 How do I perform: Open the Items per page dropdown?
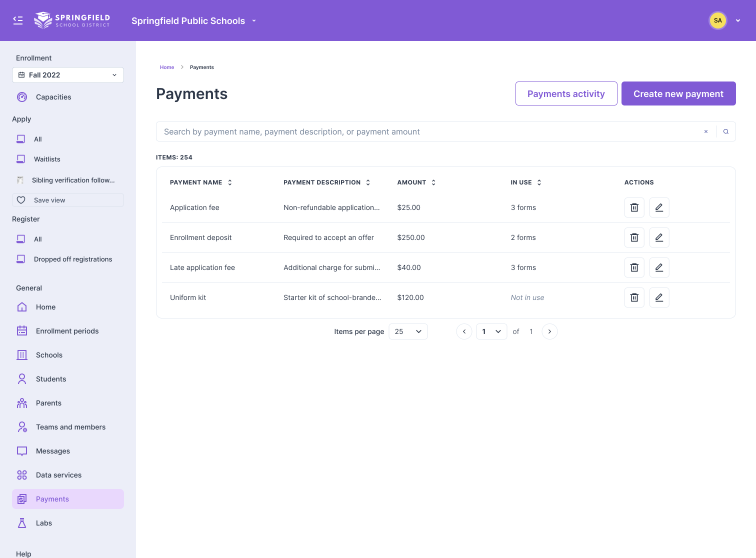pyautogui.click(x=408, y=331)
